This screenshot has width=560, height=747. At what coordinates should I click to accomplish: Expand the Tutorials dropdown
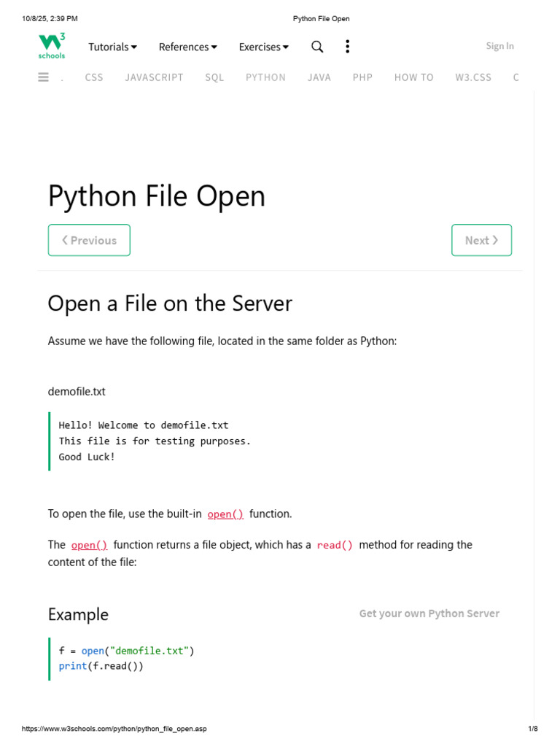click(112, 47)
